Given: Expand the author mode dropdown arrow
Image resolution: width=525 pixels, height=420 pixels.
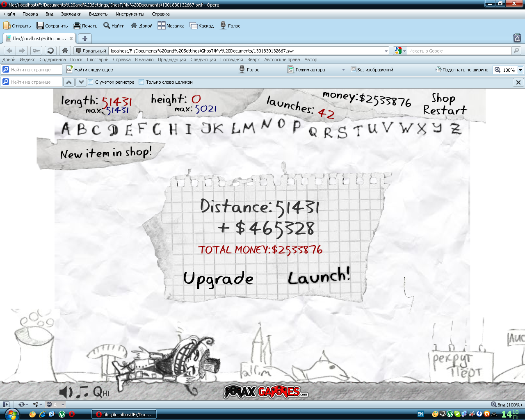Looking at the screenshot, I should point(343,70).
